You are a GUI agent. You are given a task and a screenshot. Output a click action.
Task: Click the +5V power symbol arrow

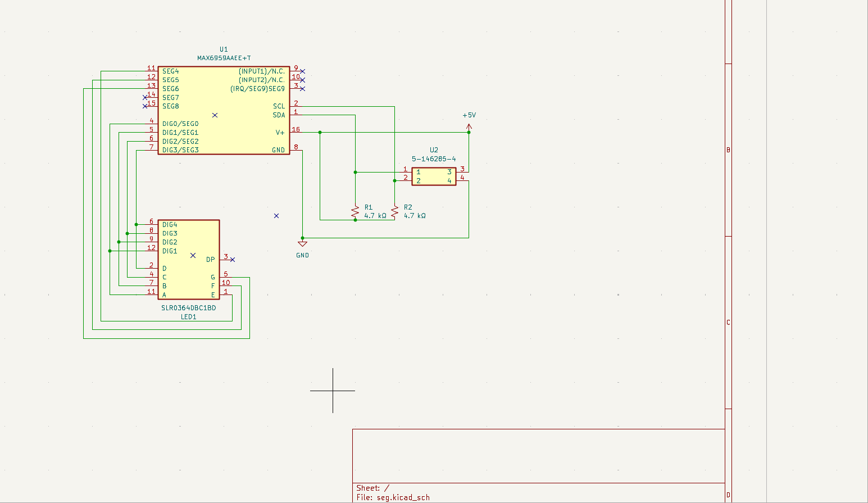pyautogui.click(x=469, y=127)
